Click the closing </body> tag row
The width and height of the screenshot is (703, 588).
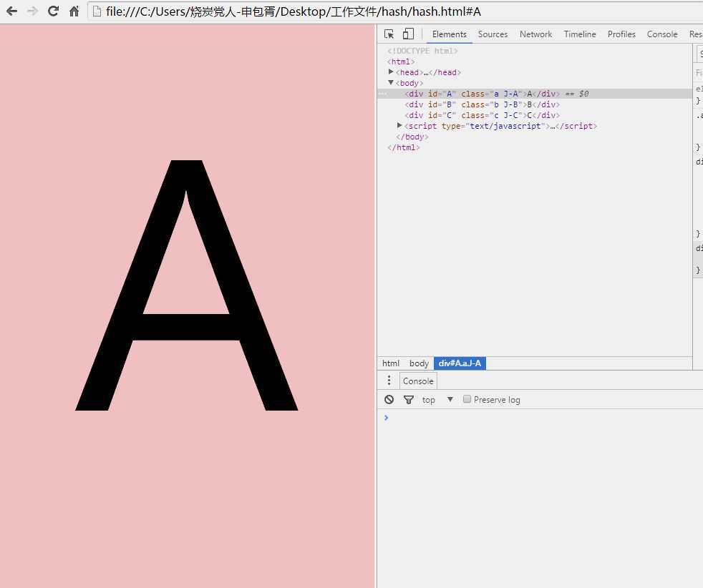click(412, 137)
